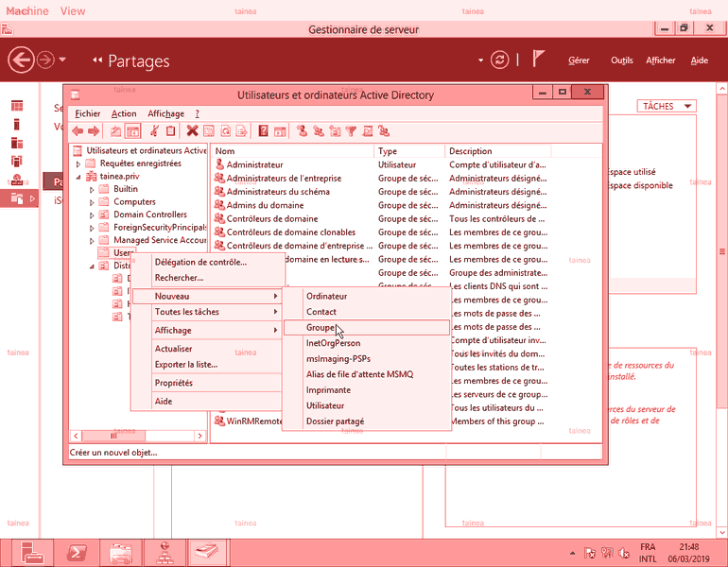Image resolution: width=728 pixels, height=567 pixels.
Task: Choose Imprimante in the submenu
Action: click(366, 390)
